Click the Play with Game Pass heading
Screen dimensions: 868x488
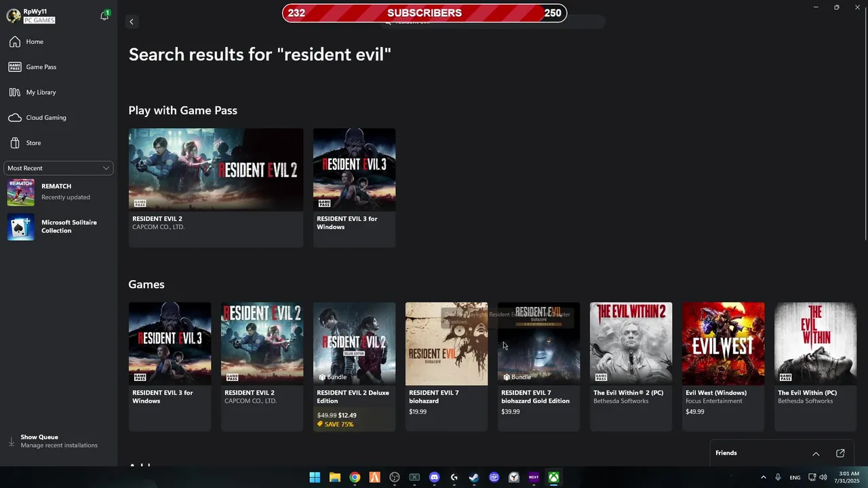point(183,110)
